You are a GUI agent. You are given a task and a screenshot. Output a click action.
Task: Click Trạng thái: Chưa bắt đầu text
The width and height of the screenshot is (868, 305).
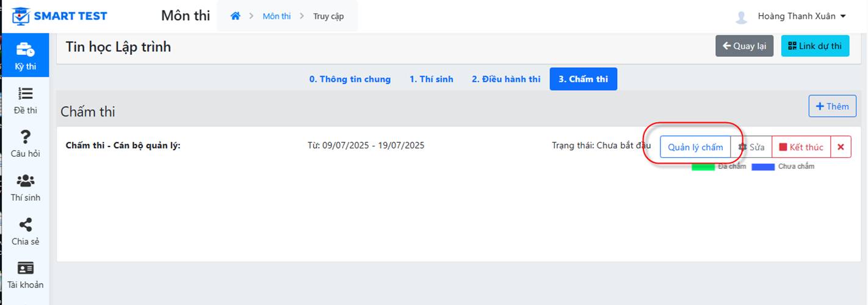(601, 145)
